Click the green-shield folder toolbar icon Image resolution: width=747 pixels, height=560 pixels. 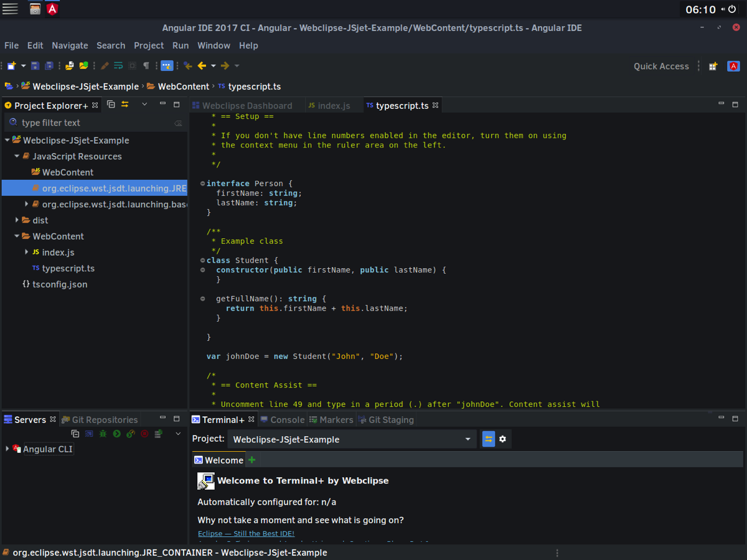[x=83, y=65]
